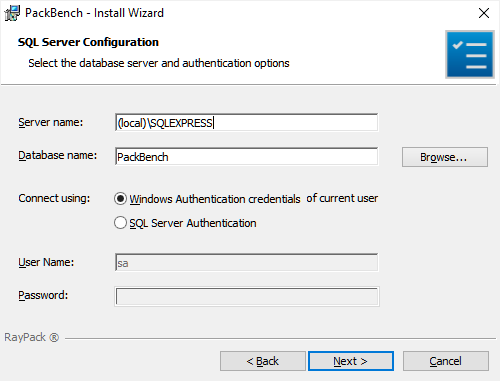Click the "SQL Server Configuration" heading
This screenshot has width=500, height=381.
(88, 42)
